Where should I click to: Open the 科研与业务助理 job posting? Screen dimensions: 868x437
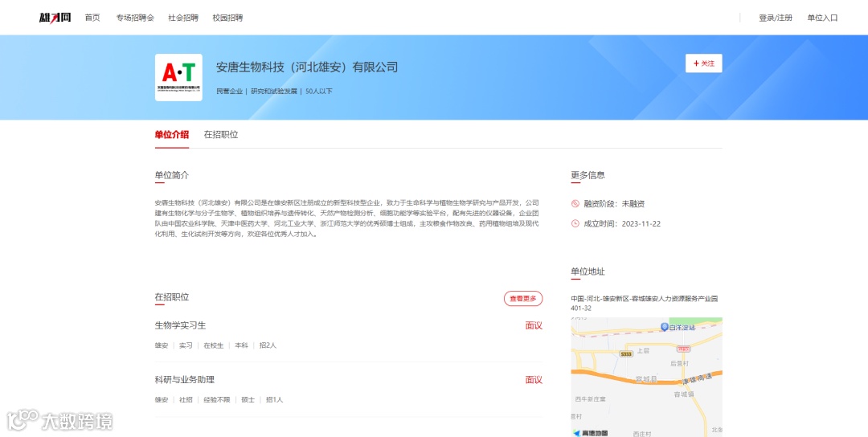point(184,379)
